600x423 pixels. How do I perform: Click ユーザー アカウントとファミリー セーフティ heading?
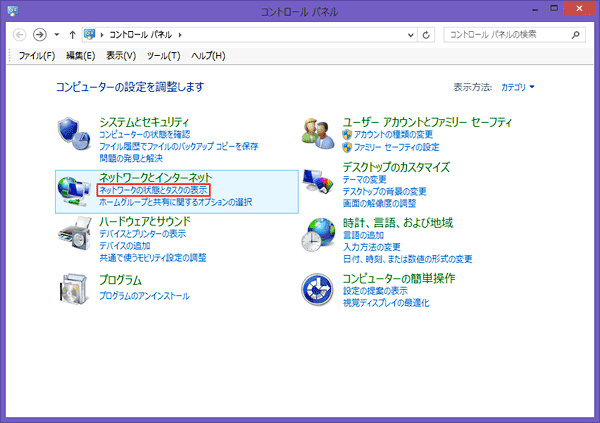click(x=427, y=122)
